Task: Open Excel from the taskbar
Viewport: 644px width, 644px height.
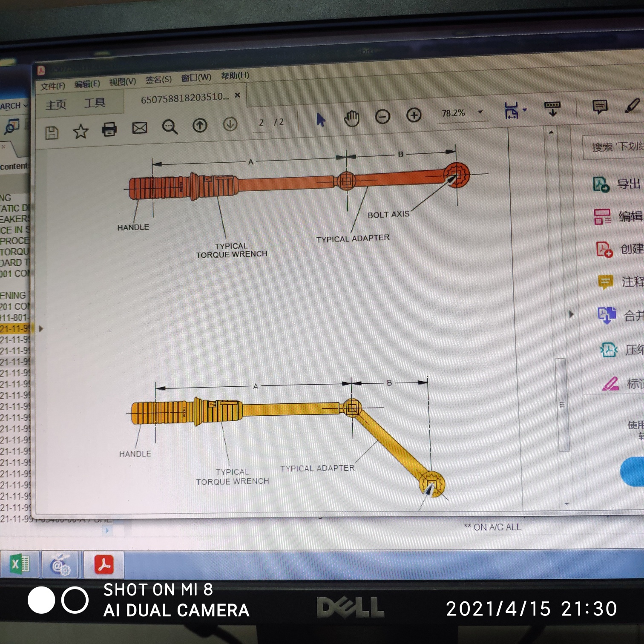Action: coord(20,564)
